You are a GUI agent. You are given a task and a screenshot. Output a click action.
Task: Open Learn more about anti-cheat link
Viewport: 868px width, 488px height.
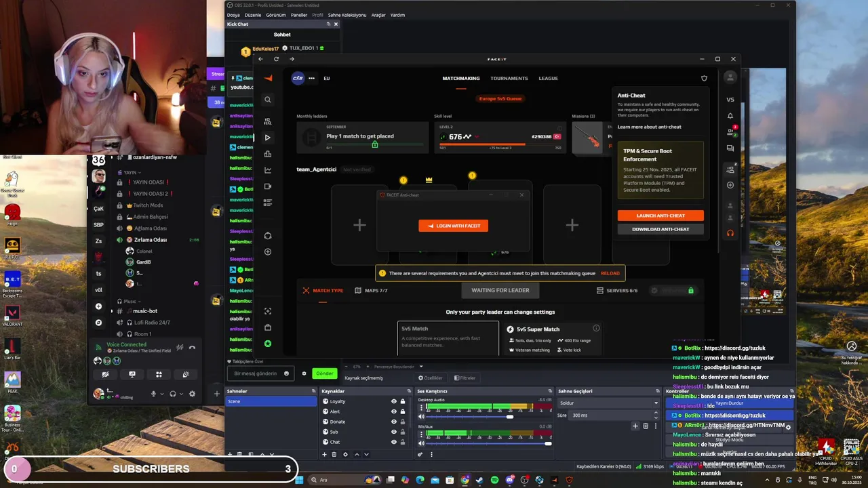[650, 127]
